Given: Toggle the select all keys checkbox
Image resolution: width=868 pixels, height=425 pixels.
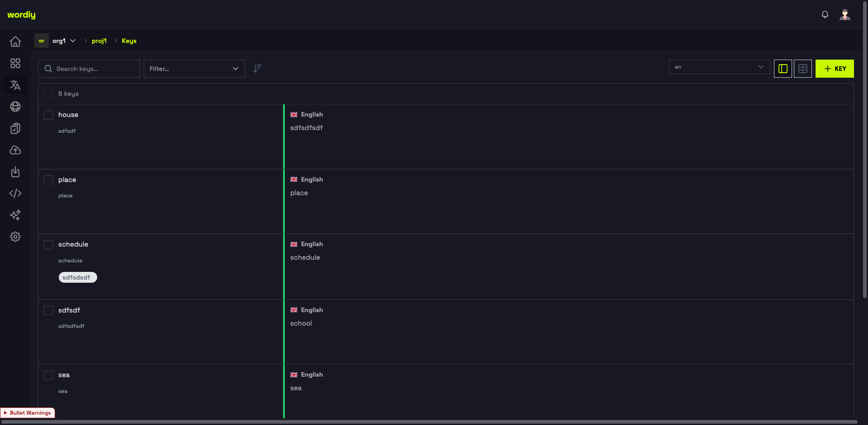Looking at the screenshot, I should 48,93.
